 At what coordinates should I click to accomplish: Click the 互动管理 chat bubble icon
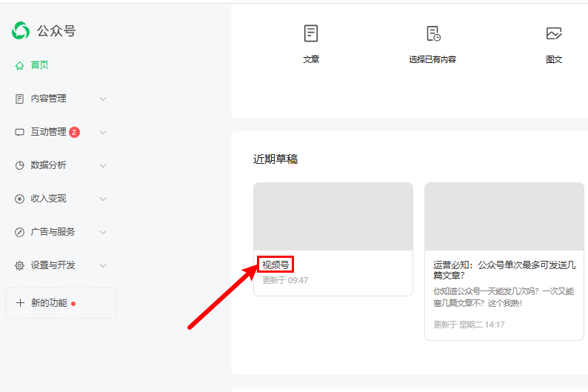(x=20, y=132)
